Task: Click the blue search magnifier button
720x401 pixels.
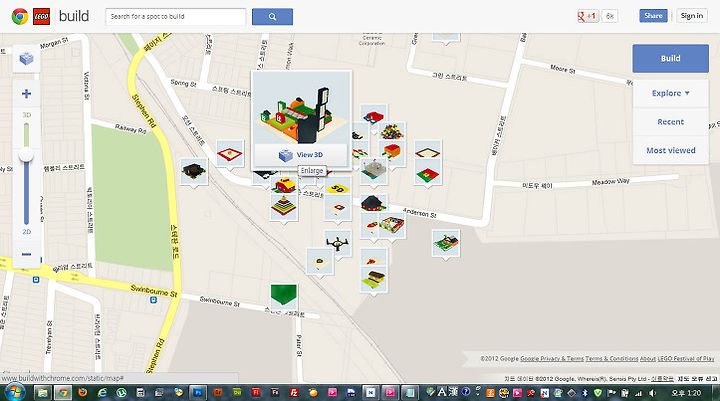Action: point(272,17)
